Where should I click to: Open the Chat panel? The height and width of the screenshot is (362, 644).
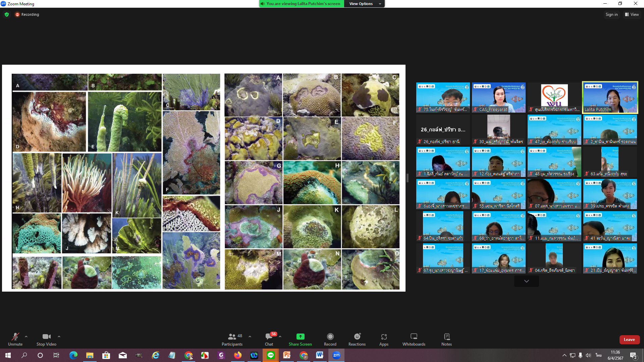point(269,339)
